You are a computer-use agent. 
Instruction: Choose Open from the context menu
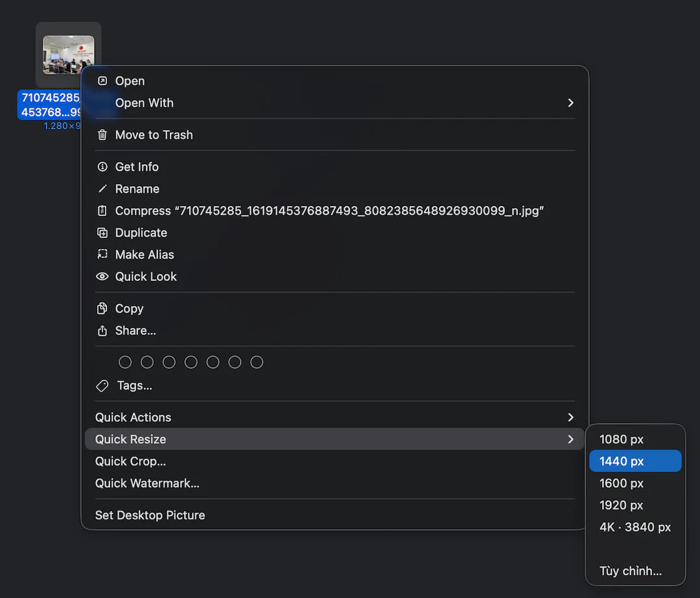335,81
